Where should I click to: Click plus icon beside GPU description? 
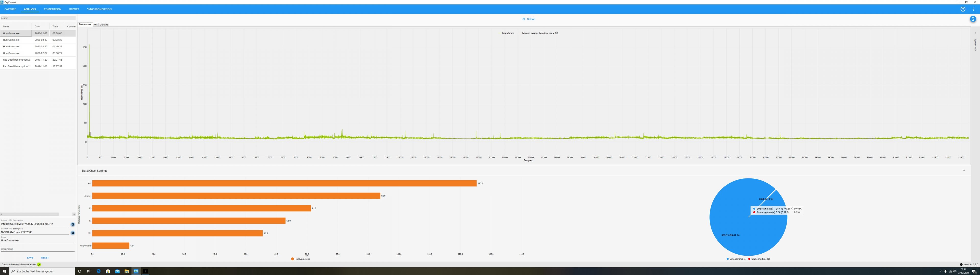coord(73,233)
